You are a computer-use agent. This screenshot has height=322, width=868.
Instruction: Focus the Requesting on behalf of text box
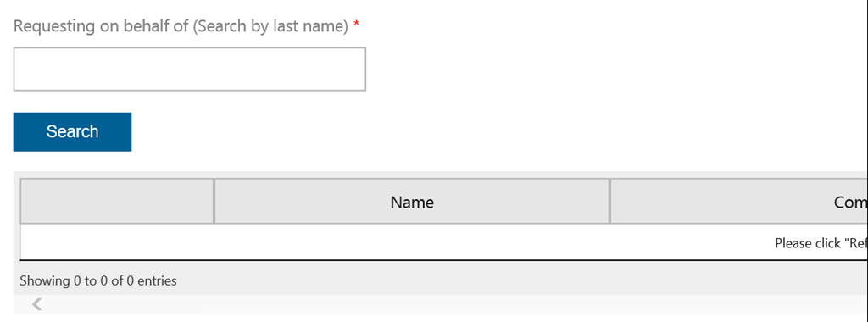[x=189, y=69]
